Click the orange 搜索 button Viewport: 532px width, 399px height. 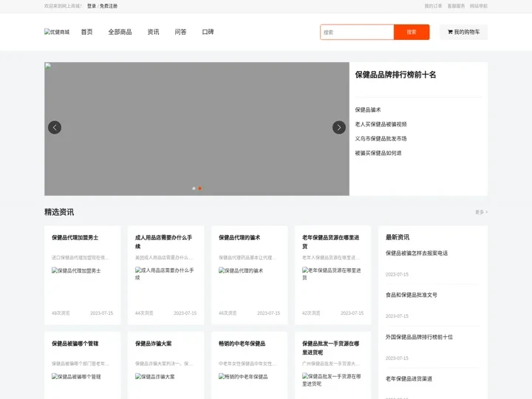coord(412,33)
